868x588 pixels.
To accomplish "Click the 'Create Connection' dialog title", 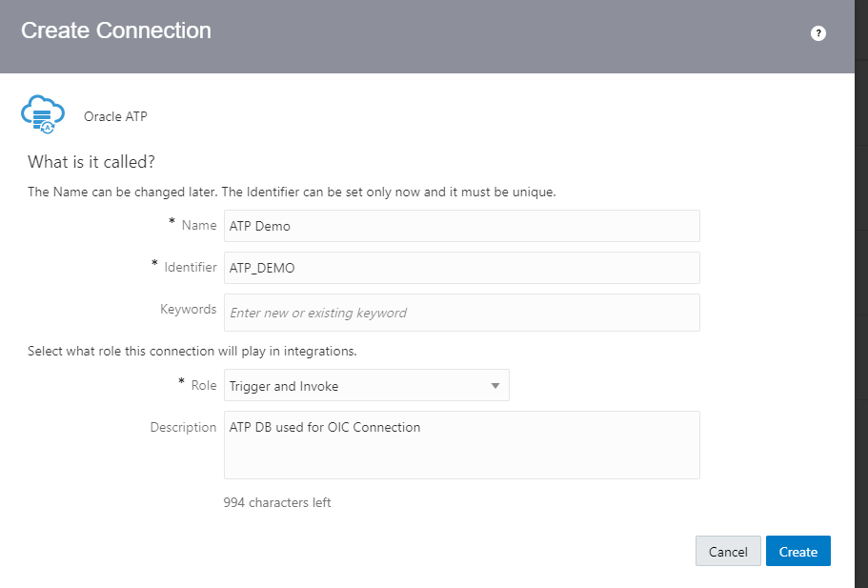I will pyautogui.click(x=116, y=30).
